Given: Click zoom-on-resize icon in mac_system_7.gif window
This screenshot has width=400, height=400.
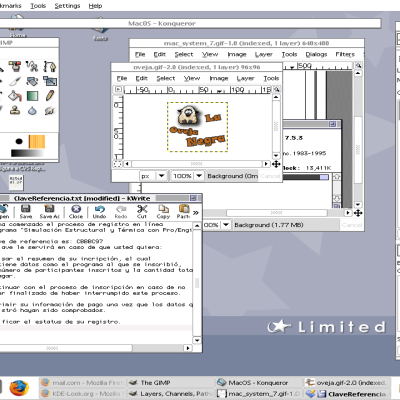Looking at the screenshot, I should [358, 65].
